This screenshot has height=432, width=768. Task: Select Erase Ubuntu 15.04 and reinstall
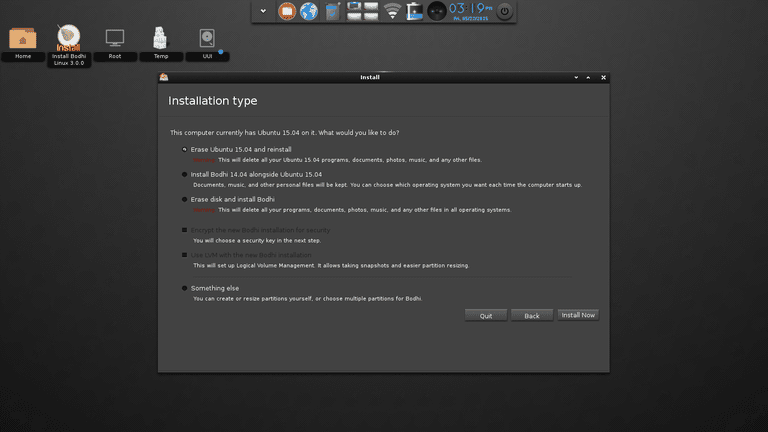pyautogui.click(x=238, y=149)
